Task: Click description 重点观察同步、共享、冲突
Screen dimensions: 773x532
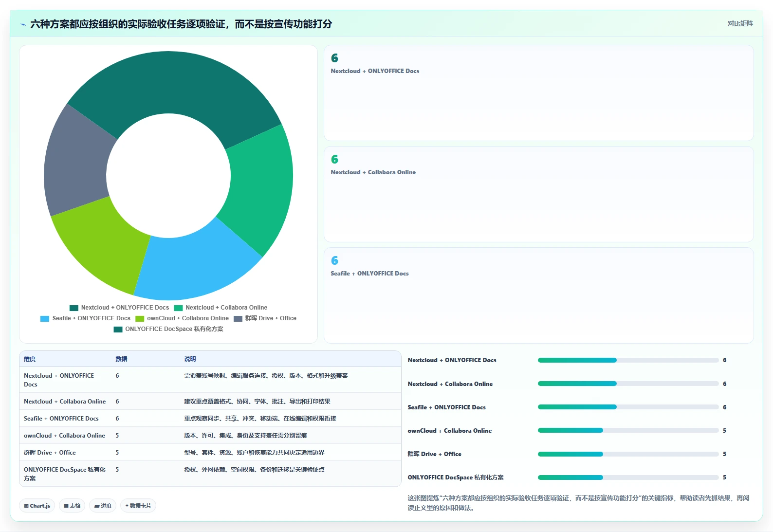Action: [x=260, y=419]
